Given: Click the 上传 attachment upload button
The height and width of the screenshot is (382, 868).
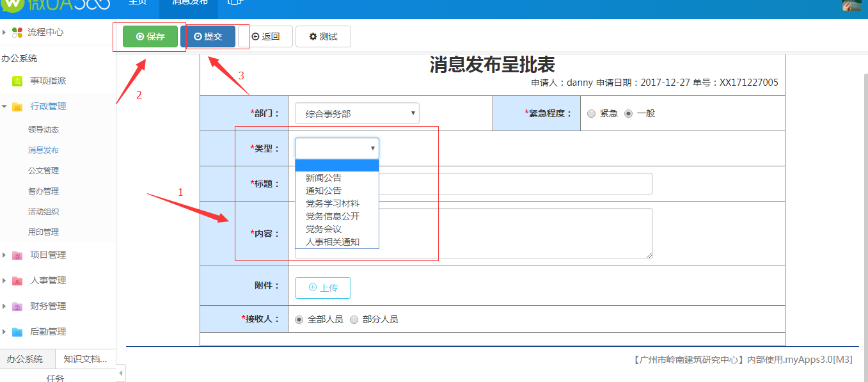Looking at the screenshot, I should 322,288.
